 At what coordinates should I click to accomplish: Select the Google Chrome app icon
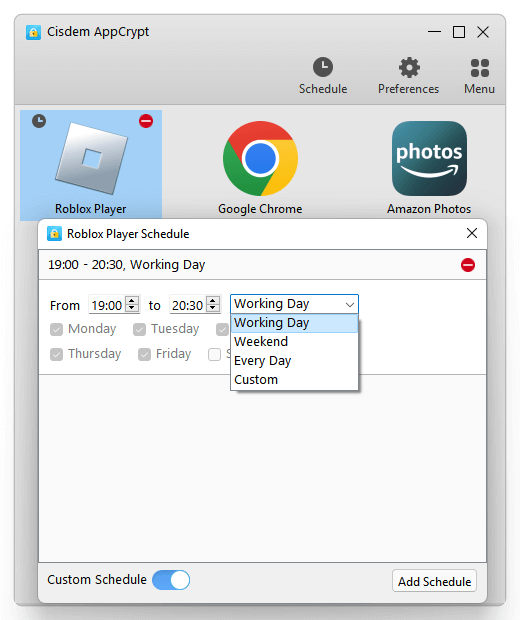[x=260, y=158]
